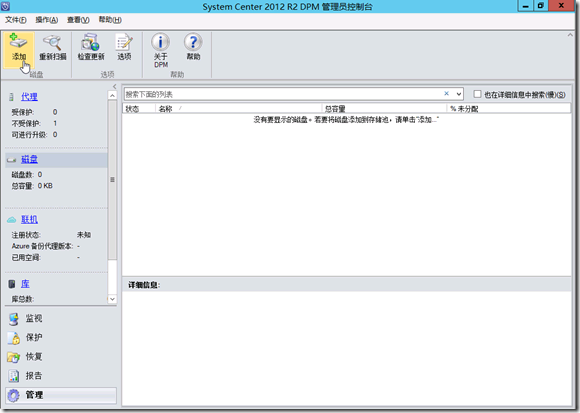Minimize the DPM console window
580x413 pixels.
pos(525,6)
